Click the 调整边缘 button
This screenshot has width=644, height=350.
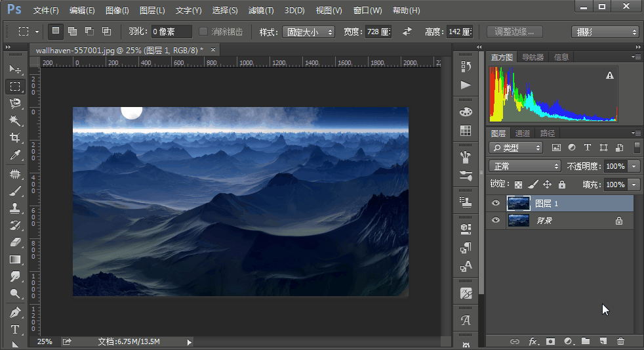coord(514,32)
